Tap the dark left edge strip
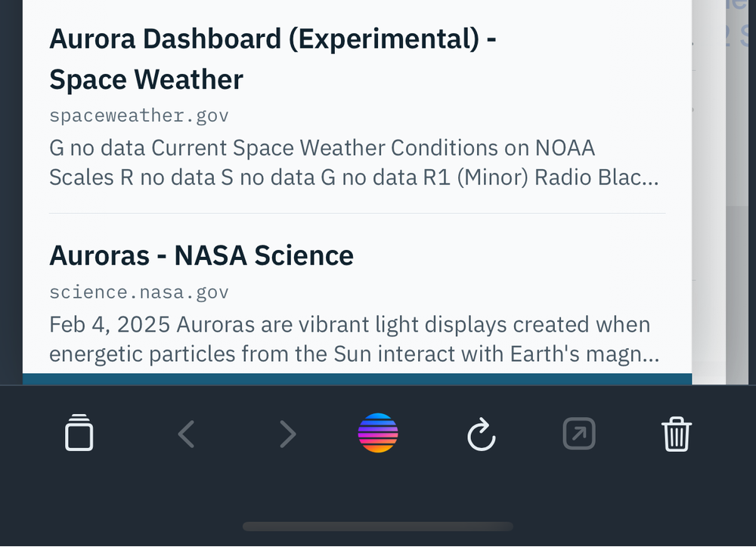This screenshot has height=550, width=756. [11, 193]
